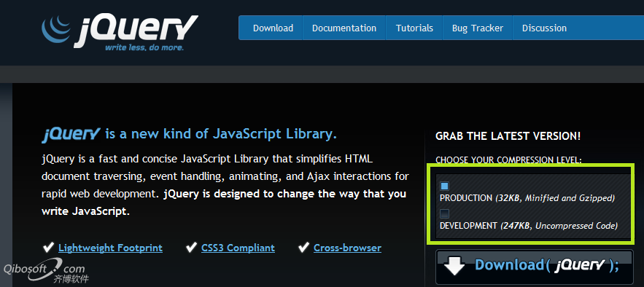Select the DEVELOPMENT compression radio button
Screen dimensions: 644x287
click(x=444, y=213)
